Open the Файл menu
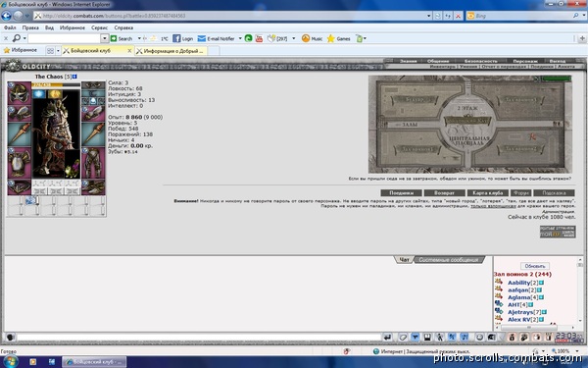The image size is (588, 368). [x=10, y=27]
